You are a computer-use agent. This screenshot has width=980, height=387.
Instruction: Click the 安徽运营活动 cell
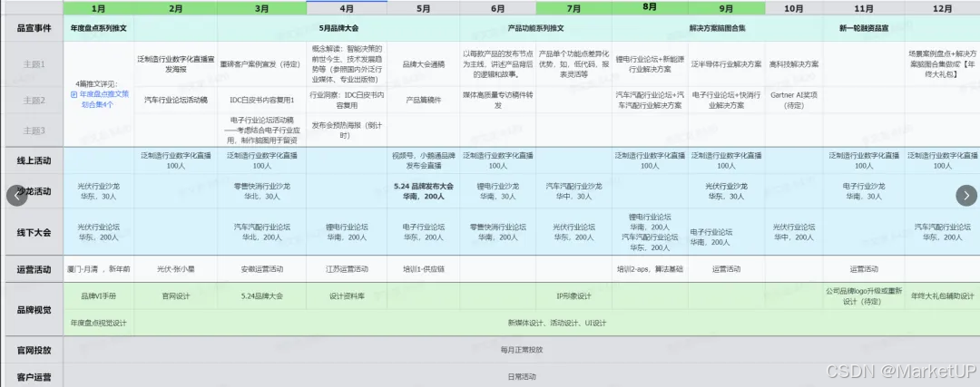click(x=262, y=269)
